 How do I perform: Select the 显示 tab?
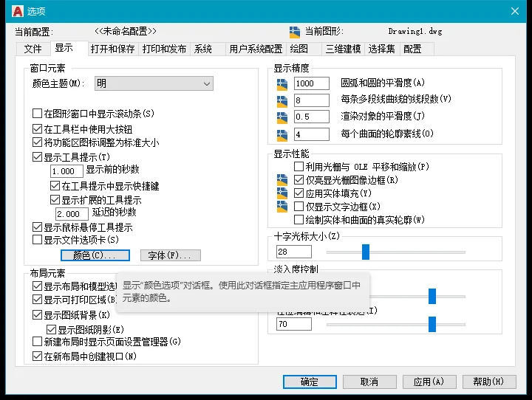pyautogui.click(x=68, y=48)
